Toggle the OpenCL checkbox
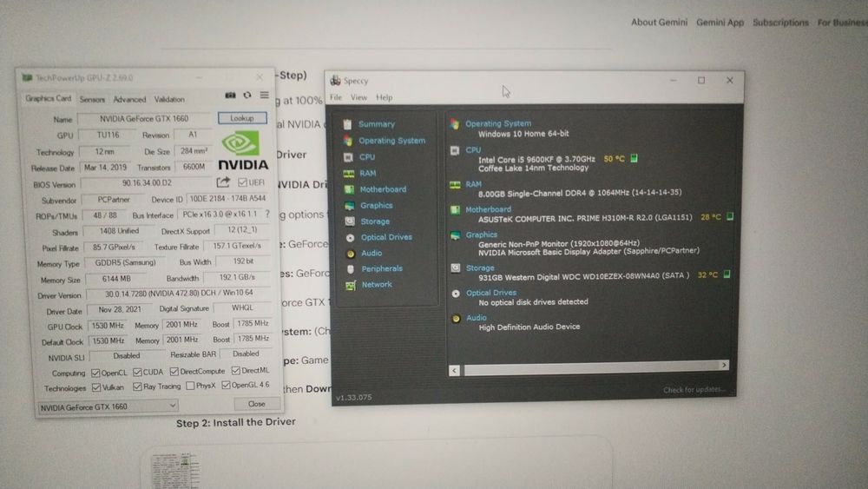868x489 pixels. pyautogui.click(x=95, y=373)
